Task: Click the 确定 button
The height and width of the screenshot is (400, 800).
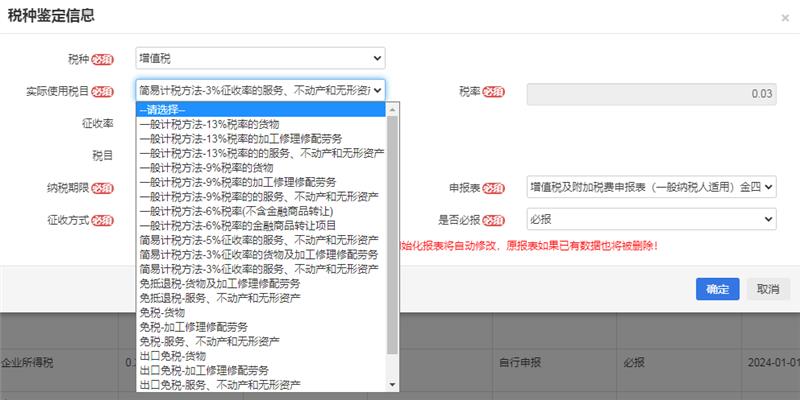Action: pos(717,289)
